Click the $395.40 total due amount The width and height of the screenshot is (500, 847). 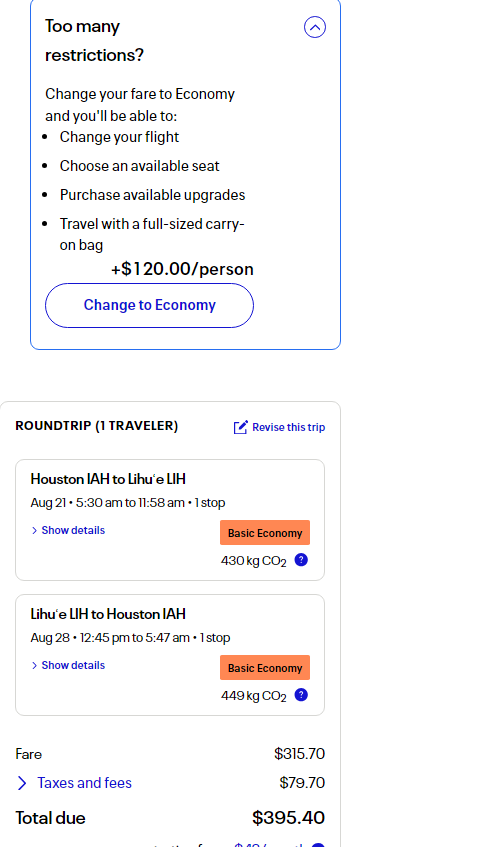tap(288, 818)
